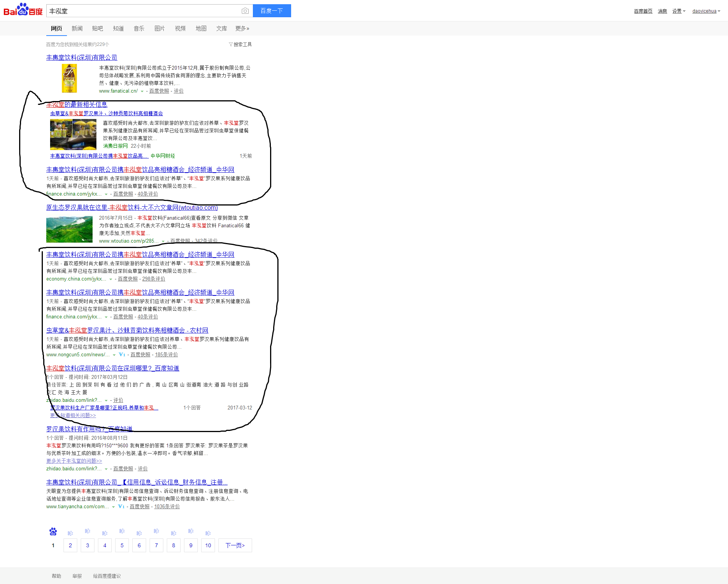Viewport: 728px width, 584px height.
Task: Open the 原生态罗汉果就在这里 wtoutiao result
Action: point(132,207)
